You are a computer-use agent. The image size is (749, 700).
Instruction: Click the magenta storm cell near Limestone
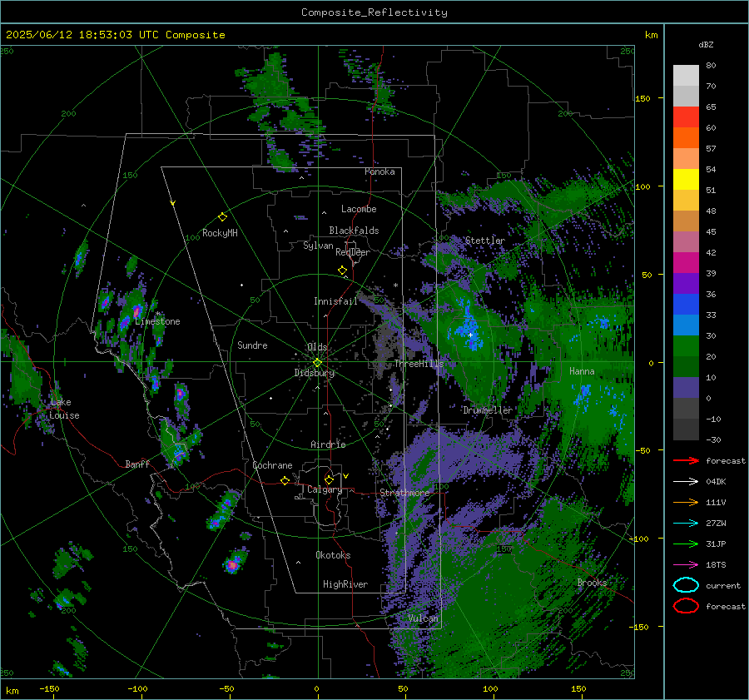(x=137, y=311)
